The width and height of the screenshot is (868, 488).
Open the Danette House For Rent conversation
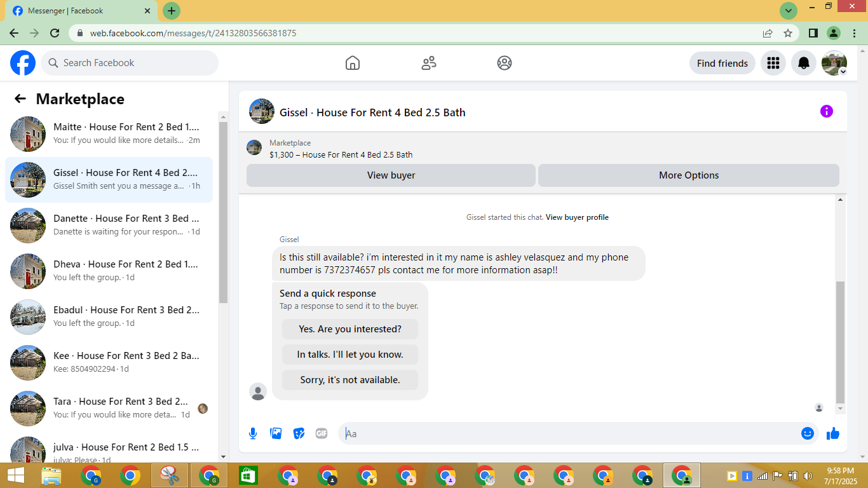pyautogui.click(x=109, y=226)
